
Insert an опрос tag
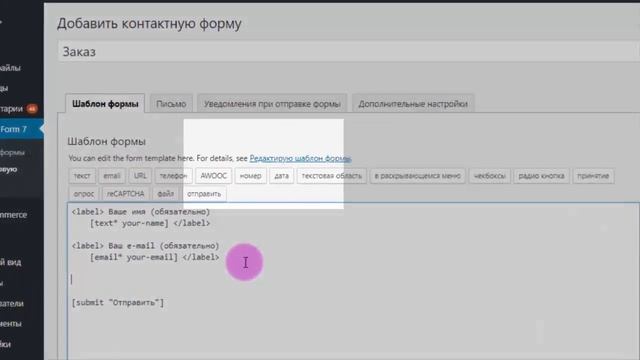pyautogui.click(x=84, y=194)
